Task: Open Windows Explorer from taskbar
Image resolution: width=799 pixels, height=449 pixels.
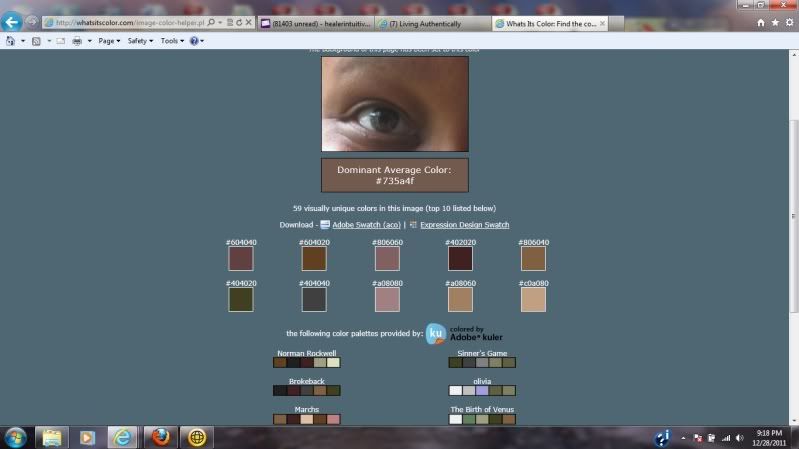Action: pos(51,438)
